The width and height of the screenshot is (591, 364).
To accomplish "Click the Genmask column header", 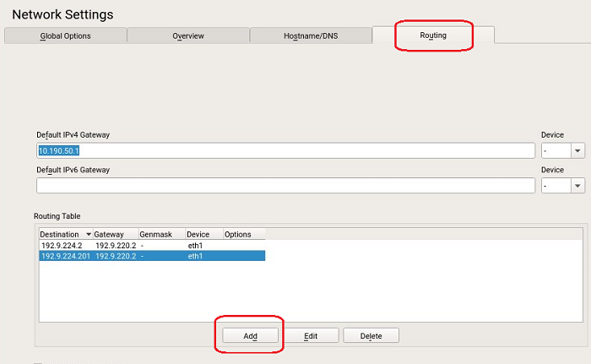I will click(160, 234).
